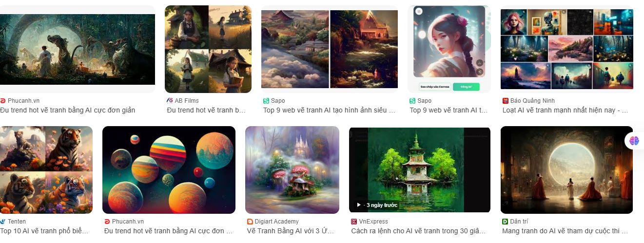The image size is (644, 243).
Task: Open the colorful planets painting thumbnail
Action: coord(169,170)
